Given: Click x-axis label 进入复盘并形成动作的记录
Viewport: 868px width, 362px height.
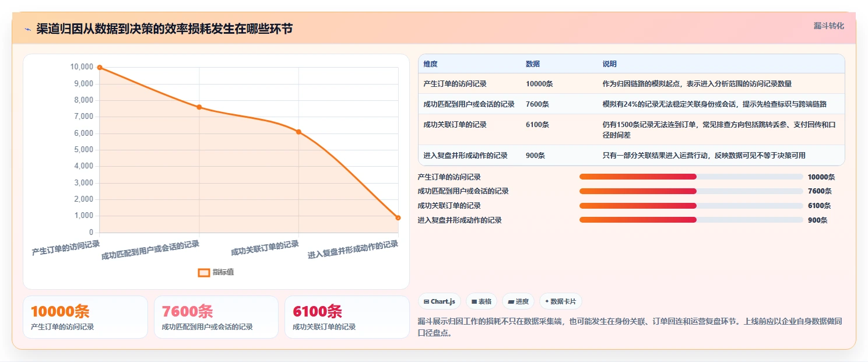Looking at the screenshot, I should 353,249.
